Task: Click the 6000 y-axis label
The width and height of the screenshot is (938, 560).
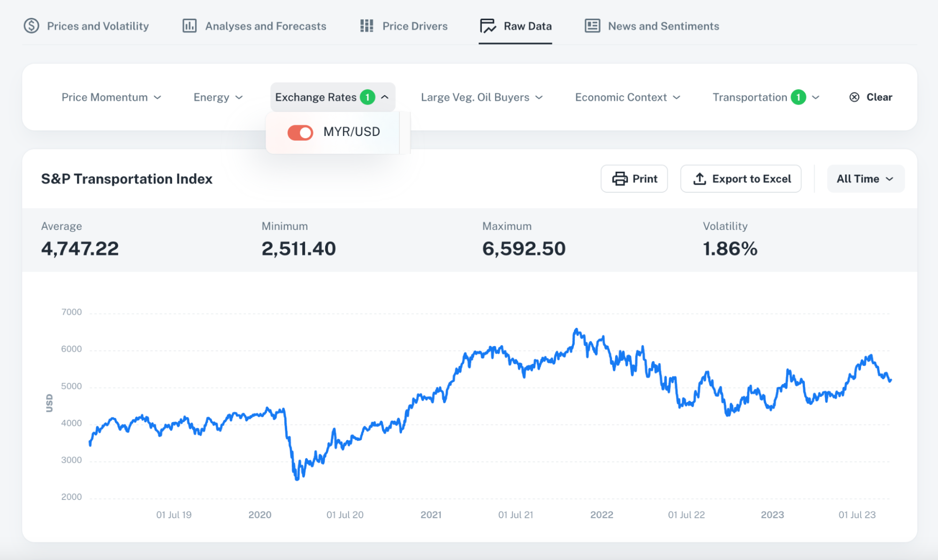Action: tap(71, 349)
